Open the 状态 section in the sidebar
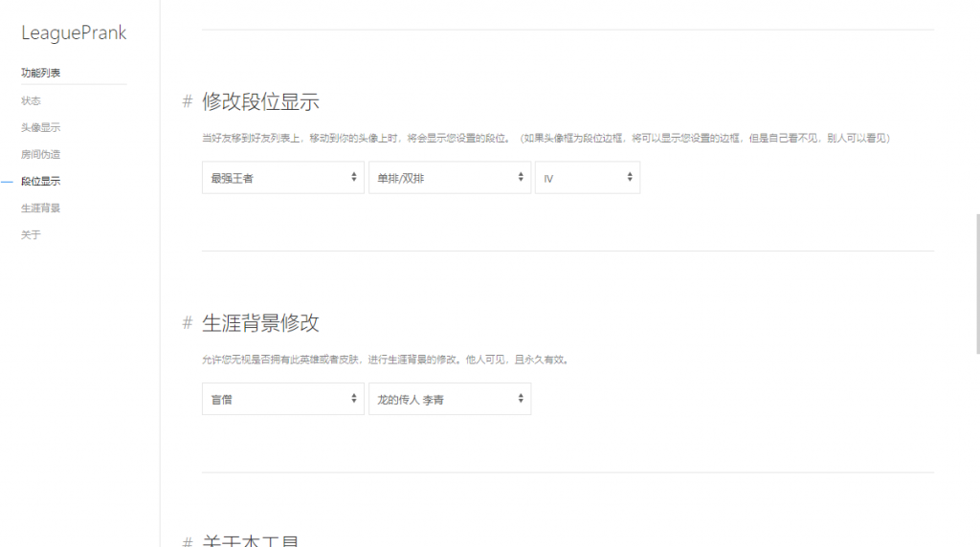 [32, 100]
